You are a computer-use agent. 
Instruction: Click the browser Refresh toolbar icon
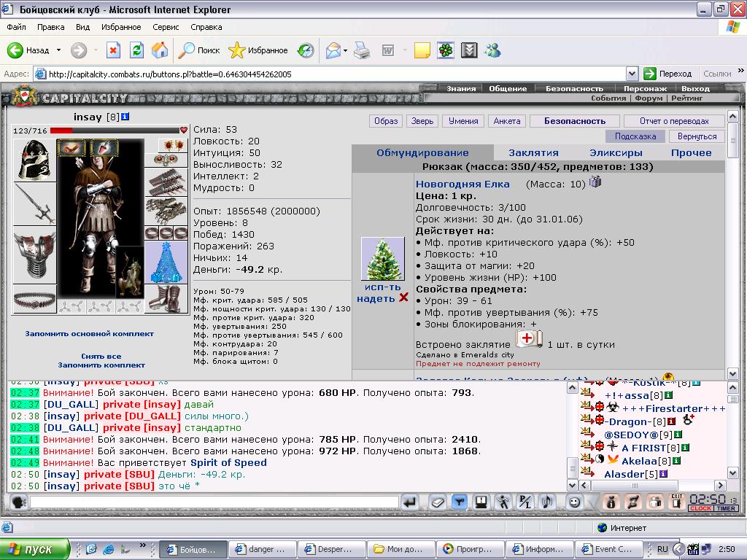click(x=136, y=50)
